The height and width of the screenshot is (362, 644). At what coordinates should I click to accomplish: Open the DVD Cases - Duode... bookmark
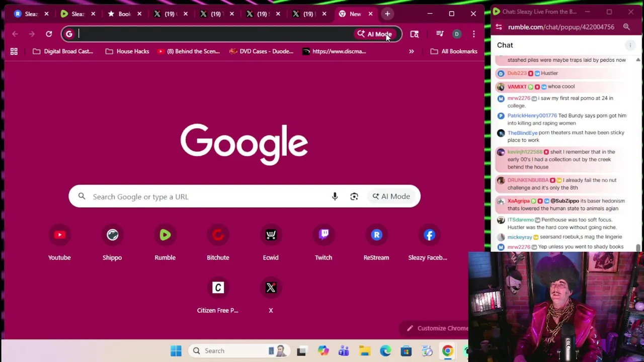(x=261, y=51)
